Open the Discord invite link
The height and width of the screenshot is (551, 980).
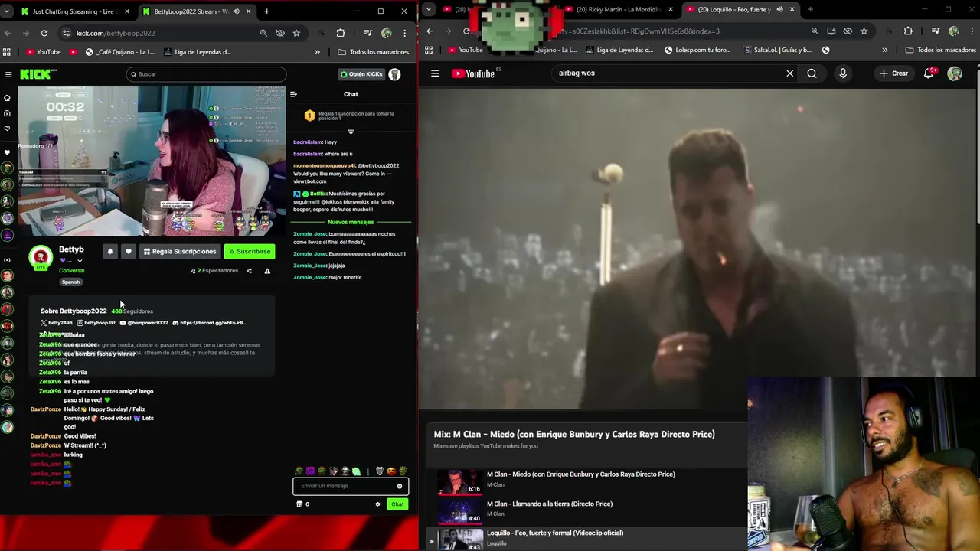point(210,323)
